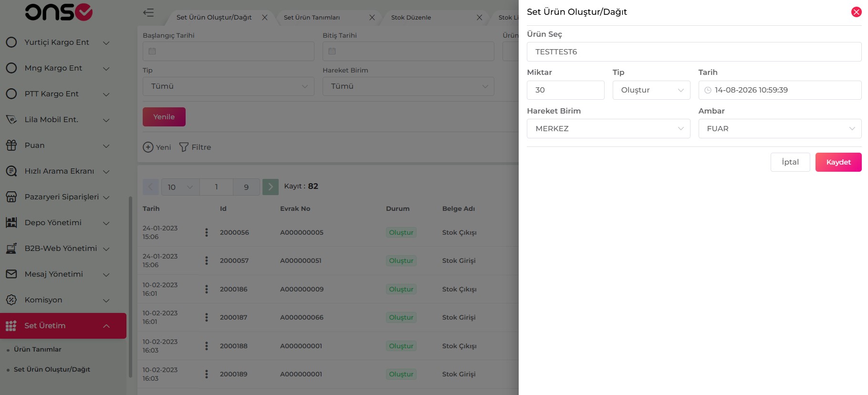
Task: Click the Yeni plus circle icon
Action: pos(148,147)
